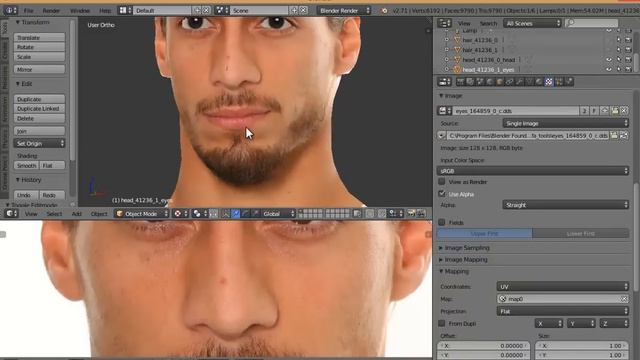Click the OpenGL render image icon

[411, 213]
